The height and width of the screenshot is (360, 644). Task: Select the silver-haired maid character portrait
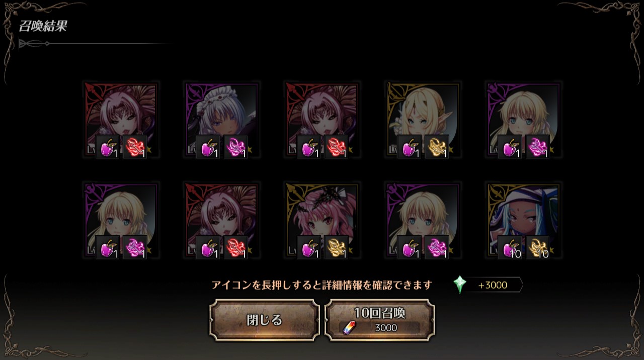tap(221, 120)
